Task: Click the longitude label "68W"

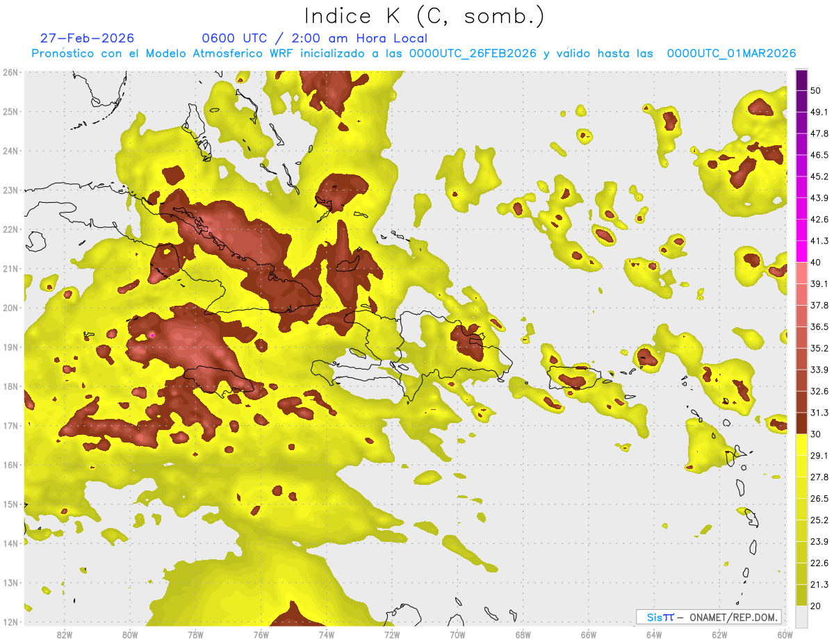Action: [x=523, y=634]
